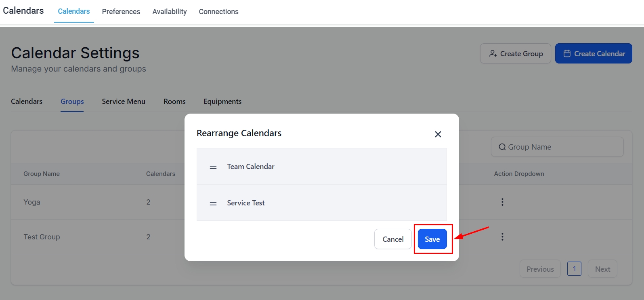This screenshot has height=300, width=644.
Task: Switch to the Equipments sub-tab
Action: tap(222, 101)
